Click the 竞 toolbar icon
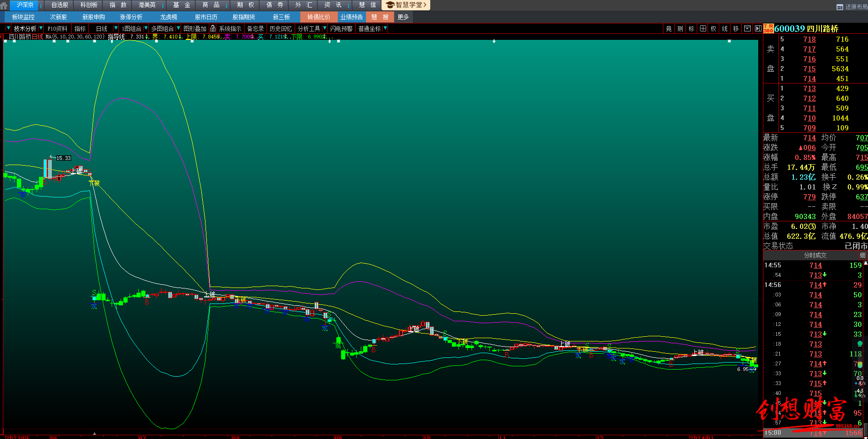This screenshot has height=439, width=868. [x=669, y=29]
